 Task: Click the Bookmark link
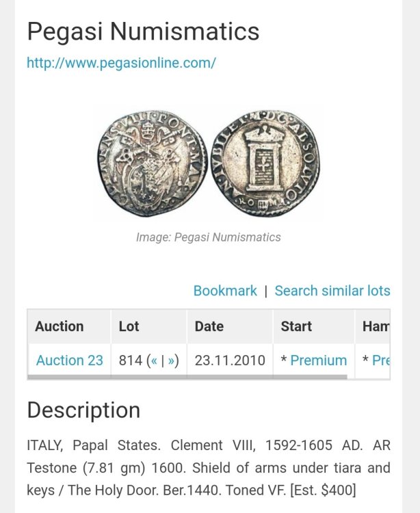coord(225,291)
